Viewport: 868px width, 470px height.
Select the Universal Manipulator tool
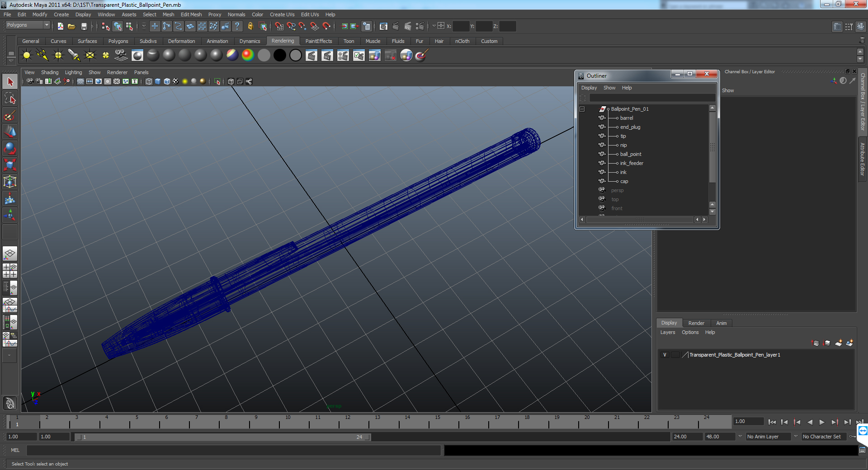(x=10, y=182)
